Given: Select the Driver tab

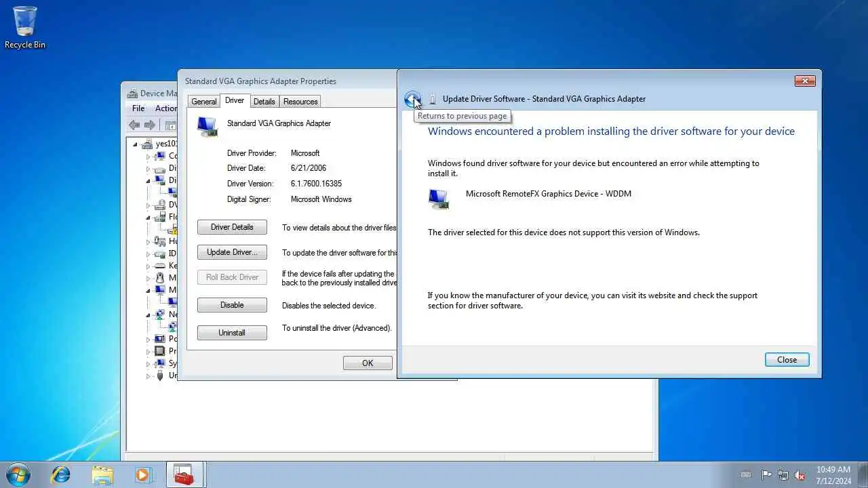Looking at the screenshot, I should 235,100.
